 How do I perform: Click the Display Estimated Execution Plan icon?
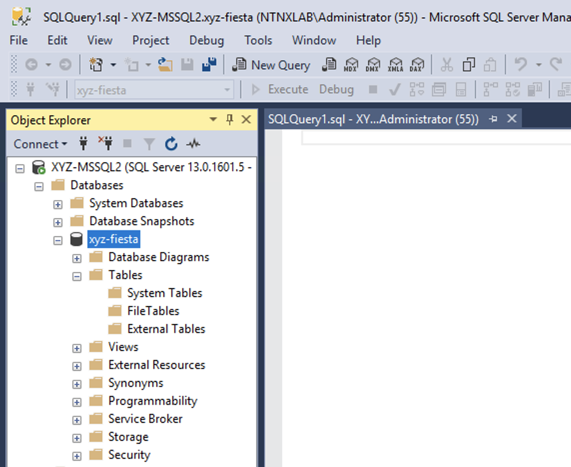point(417,89)
